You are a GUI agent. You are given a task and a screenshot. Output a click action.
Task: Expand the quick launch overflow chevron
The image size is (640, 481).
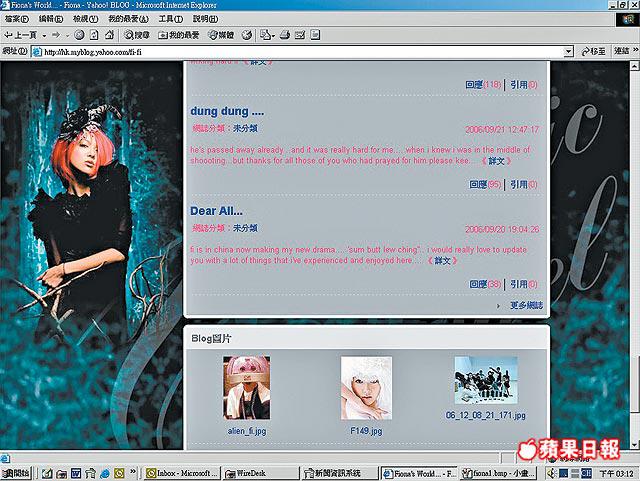[133, 472]
